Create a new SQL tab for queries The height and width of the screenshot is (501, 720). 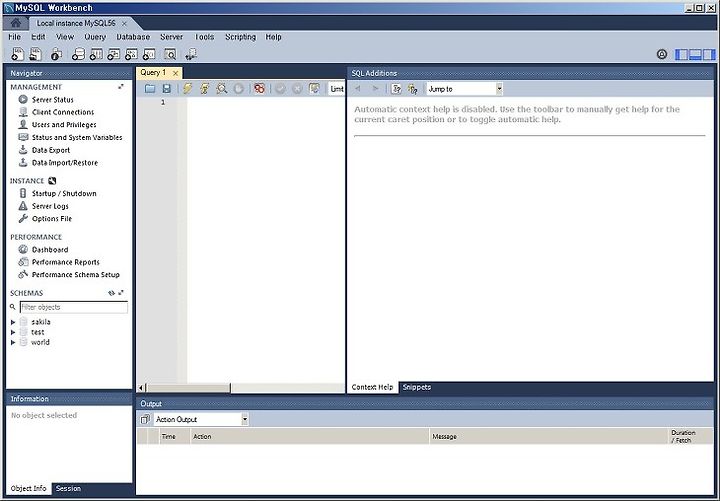coord(17,54)
